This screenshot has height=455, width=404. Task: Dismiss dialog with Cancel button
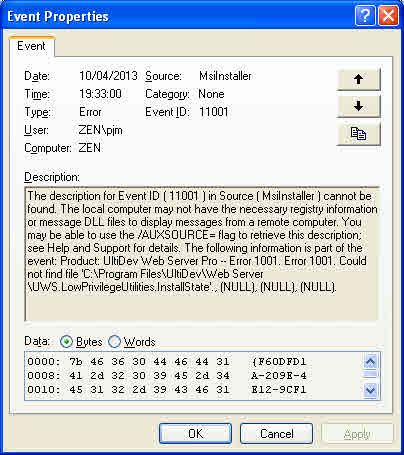tap(276, 434)
